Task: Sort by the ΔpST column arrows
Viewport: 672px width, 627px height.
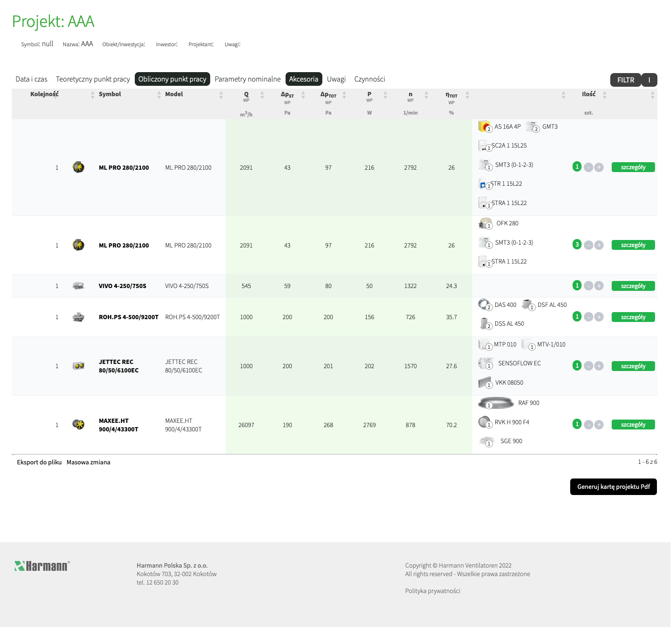Action: pyautogui.click(x=303, y=95)
